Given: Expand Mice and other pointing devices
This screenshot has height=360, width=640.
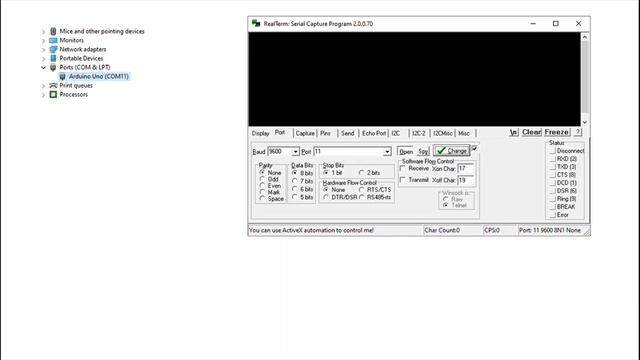Looking at the screenshot, I should [43, 31].
